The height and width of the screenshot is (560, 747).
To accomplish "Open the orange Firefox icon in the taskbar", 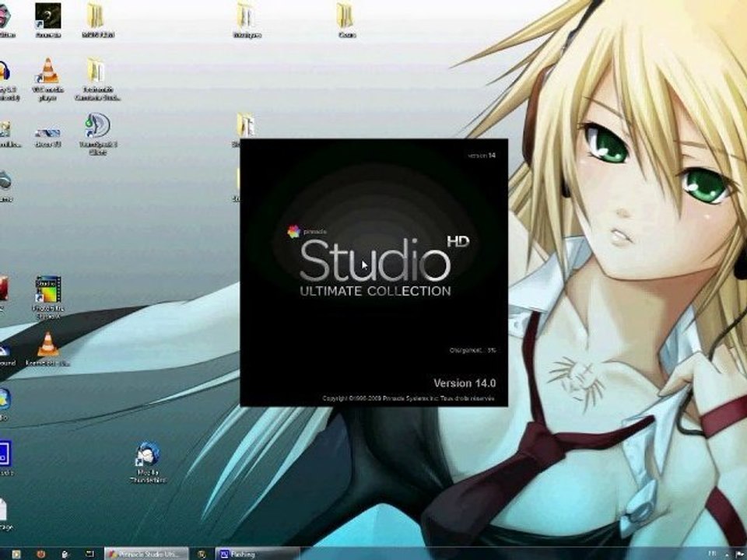I will tap(40, 554).
